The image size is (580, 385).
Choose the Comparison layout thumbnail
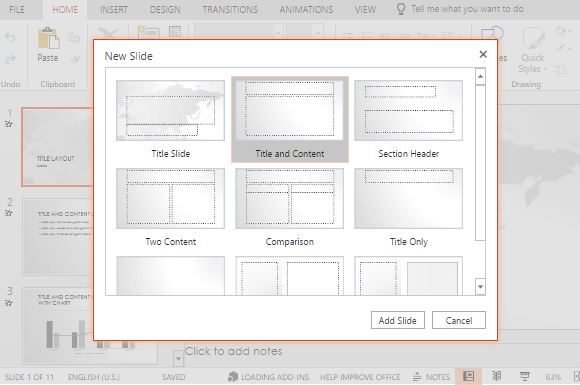point(290,198)
